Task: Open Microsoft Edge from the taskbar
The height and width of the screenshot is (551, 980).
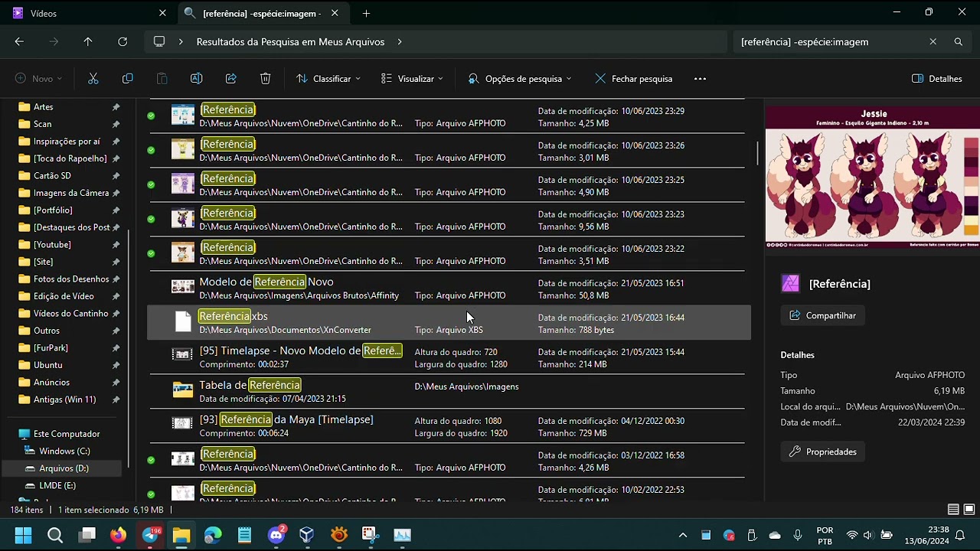Action: (213, 535)
